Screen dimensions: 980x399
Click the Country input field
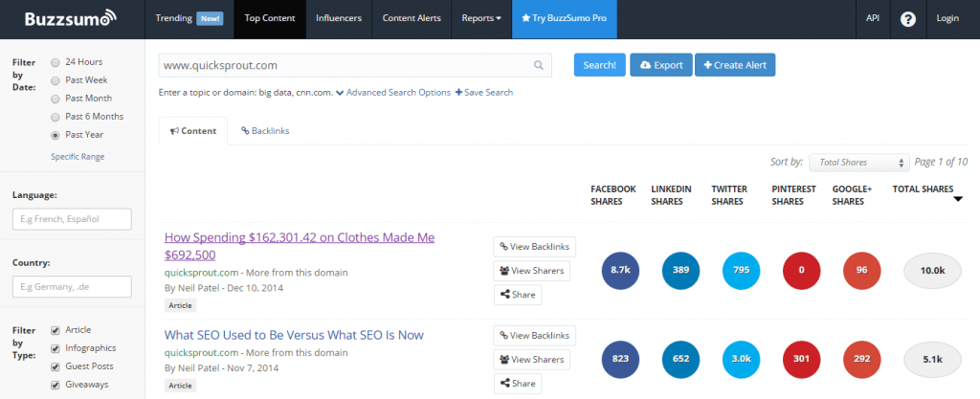[72, 287]
